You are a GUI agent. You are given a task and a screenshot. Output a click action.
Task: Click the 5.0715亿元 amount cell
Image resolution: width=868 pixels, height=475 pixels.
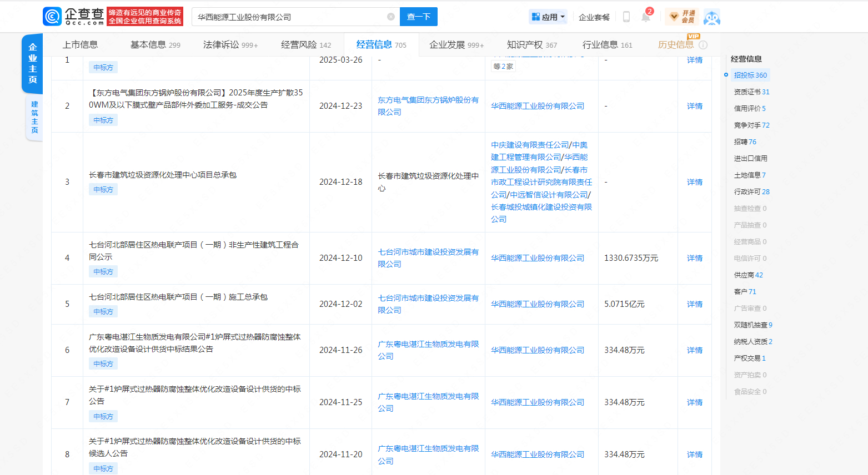(x=625, y=304)
